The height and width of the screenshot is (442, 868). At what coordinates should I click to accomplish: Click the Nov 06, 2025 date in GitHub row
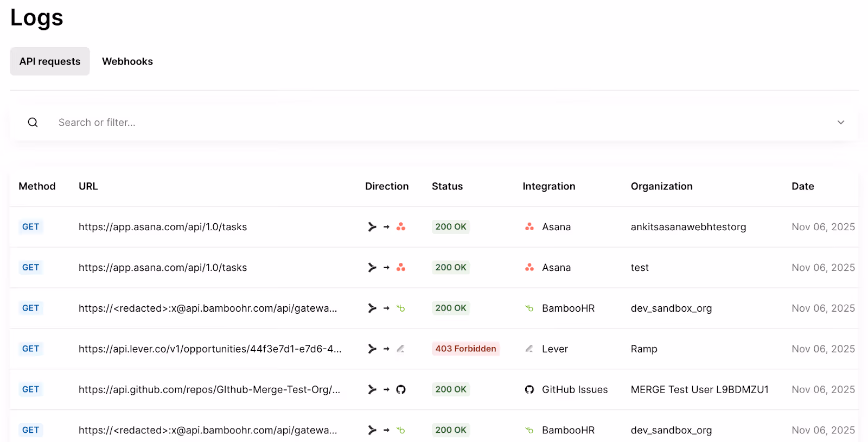point(824,390)
